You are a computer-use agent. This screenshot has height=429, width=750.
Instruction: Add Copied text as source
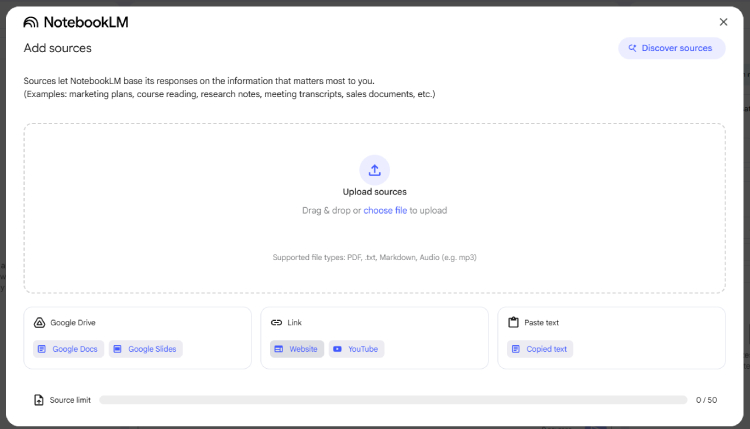pos(540,349)
